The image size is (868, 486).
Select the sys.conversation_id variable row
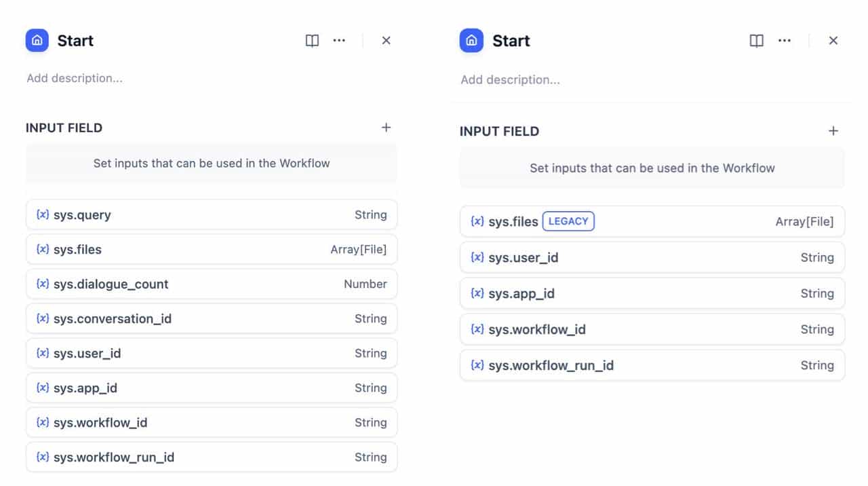pos(211,318)
